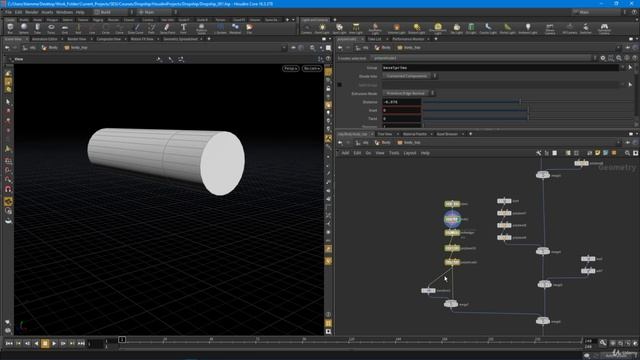
Task: Click the play forward button
Action: click(54, 343)
